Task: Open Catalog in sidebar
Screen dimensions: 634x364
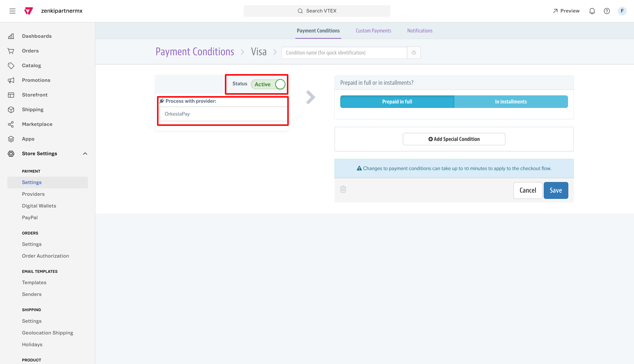Action: 32,65
